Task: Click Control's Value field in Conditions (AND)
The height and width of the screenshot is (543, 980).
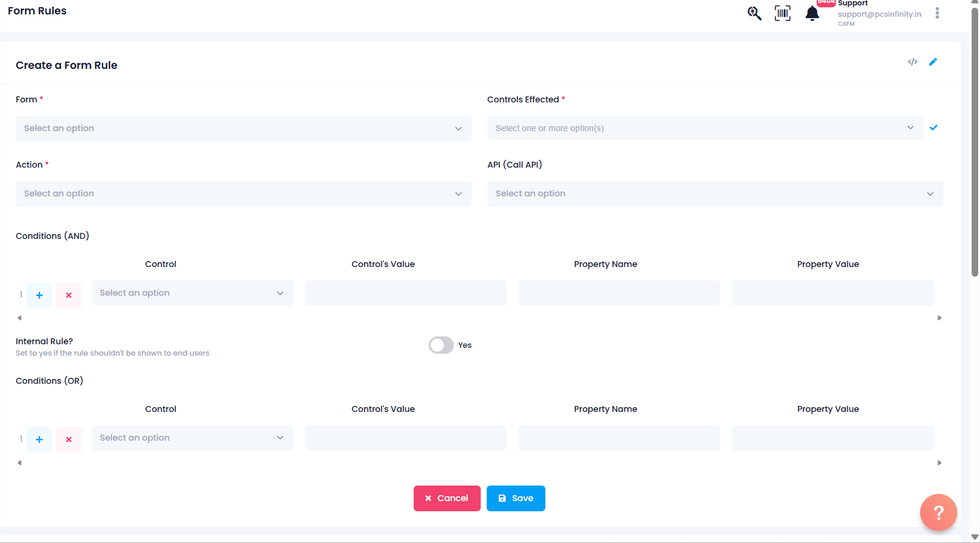Action: click(405, 293)
